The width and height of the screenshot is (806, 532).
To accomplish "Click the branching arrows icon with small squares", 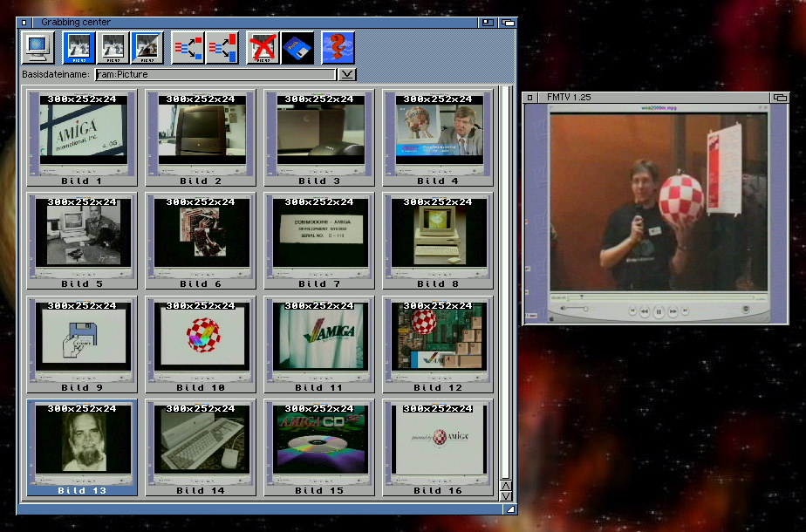I will pyautogui.click(x=188, y=48).
